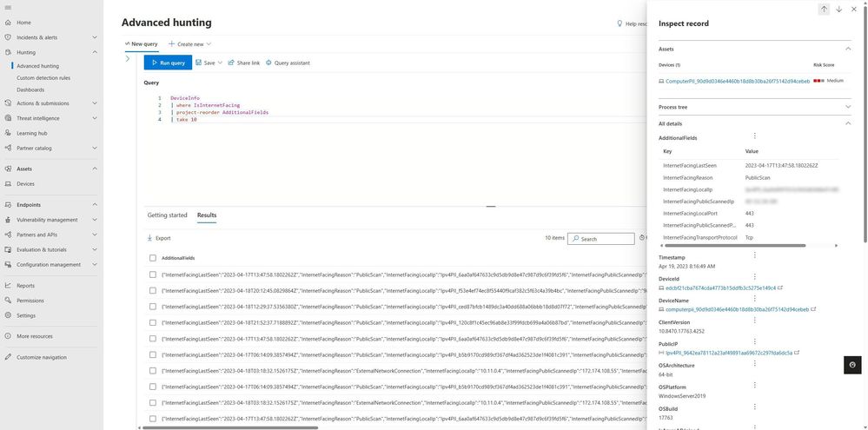Collapse the Assets section in panel

pyautogui.click(x=847, y=50)
